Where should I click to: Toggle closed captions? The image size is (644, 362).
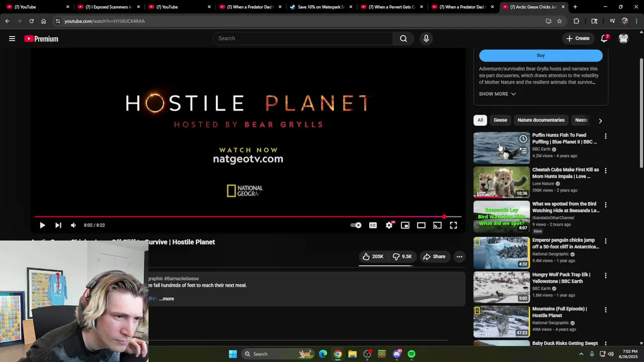373,225
